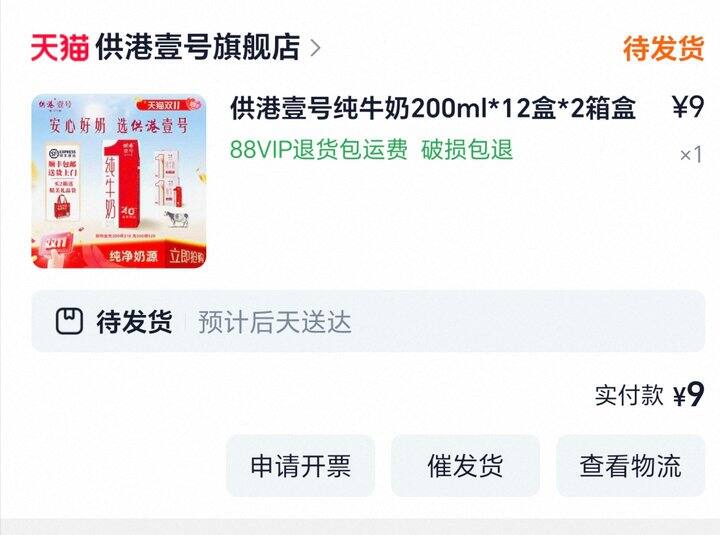Tap the red 天猫 logo
The height and width of the screenshot is (535, 720).
[x=60, y=47]
